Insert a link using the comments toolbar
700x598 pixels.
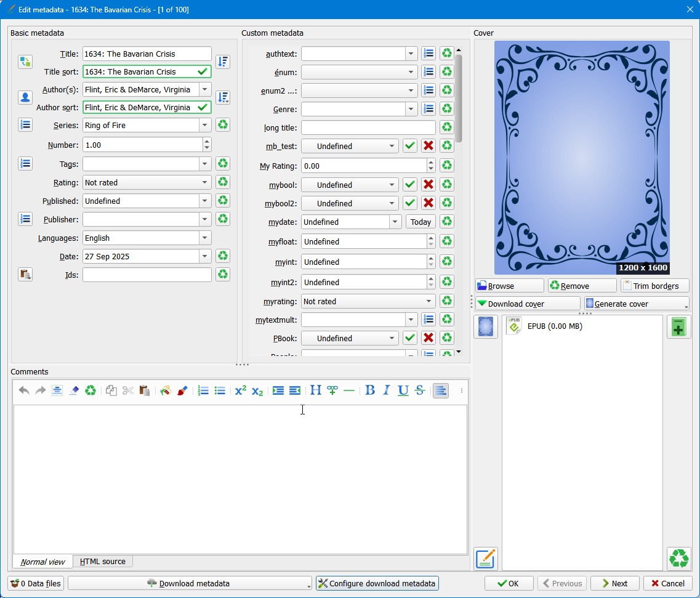pyautogui.click(x=332, y=390)
